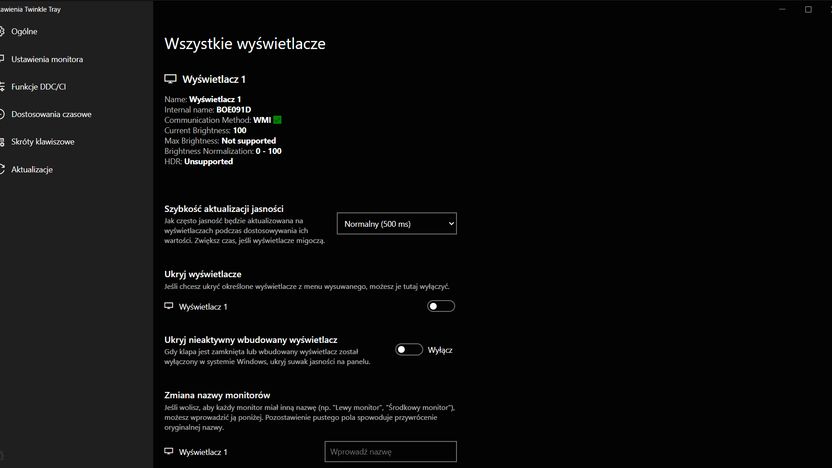
Task: Toggle Ukryj nieaktywny wbudowany wyświetlacz switch
Action: tap(409, 350)
